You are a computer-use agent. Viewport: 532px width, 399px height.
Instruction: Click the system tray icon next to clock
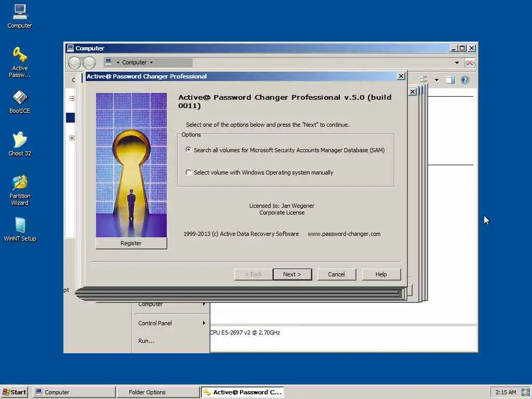click(526, 392)
